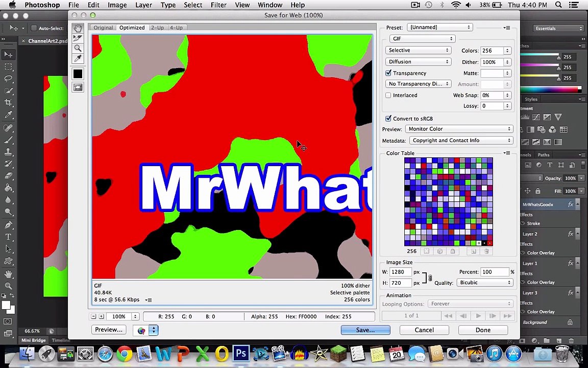Click the Save... button

click(x=365, y=330)
